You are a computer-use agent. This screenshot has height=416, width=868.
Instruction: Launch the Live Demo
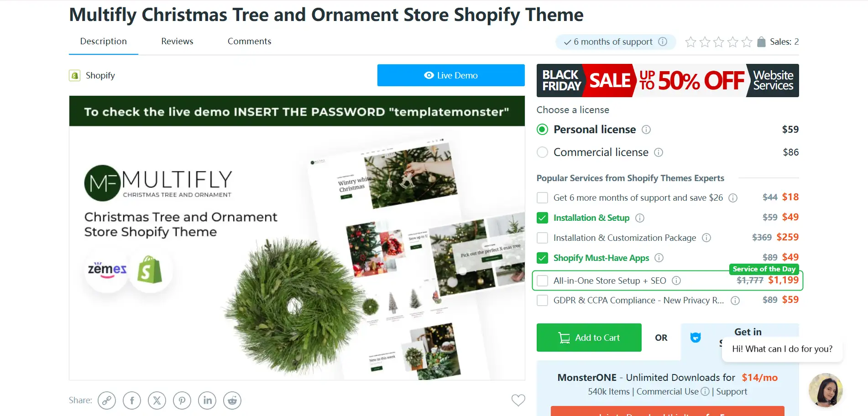click(x=451, y=75)
